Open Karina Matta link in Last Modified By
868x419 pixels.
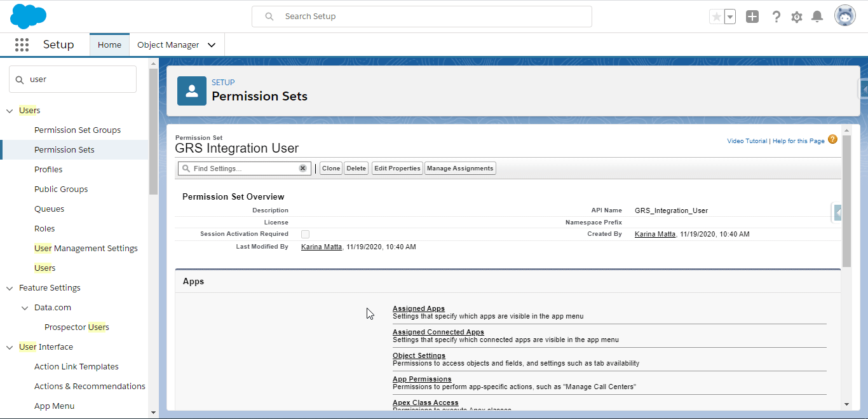pos(322,247)
